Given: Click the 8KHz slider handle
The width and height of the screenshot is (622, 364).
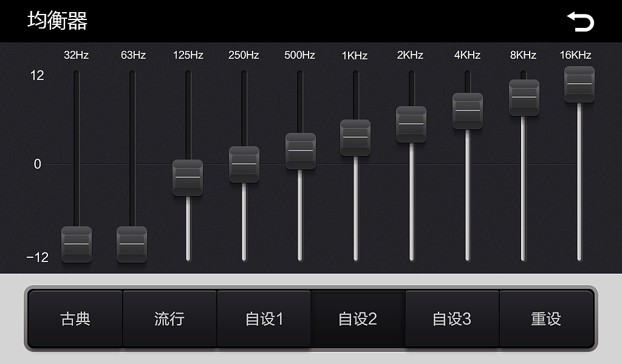Looking at the screenshot, I should 524,98.
